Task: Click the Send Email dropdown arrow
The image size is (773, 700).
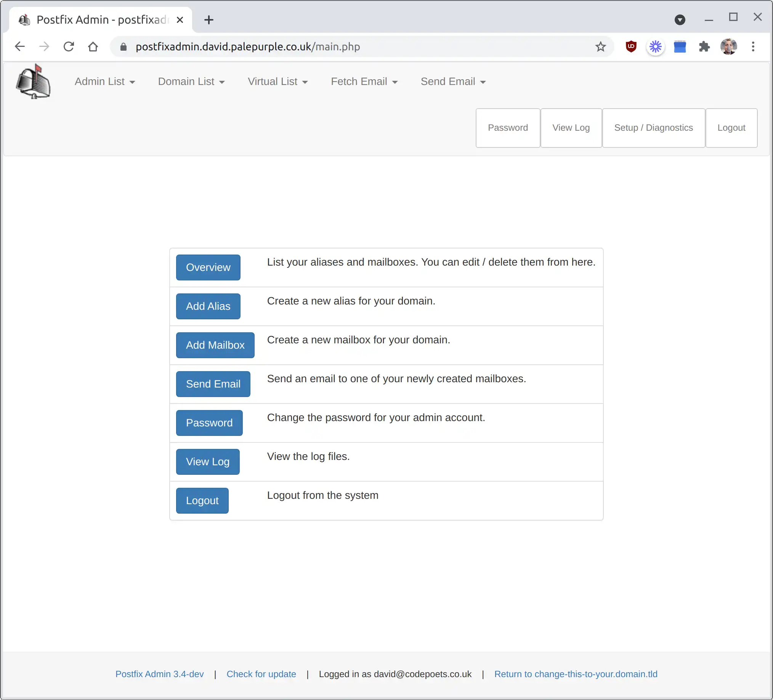Action: pos(485,82)
